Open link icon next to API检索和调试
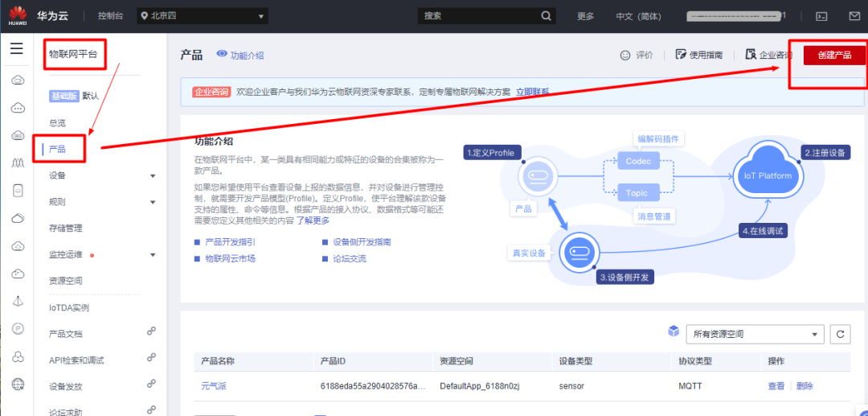 151,358
